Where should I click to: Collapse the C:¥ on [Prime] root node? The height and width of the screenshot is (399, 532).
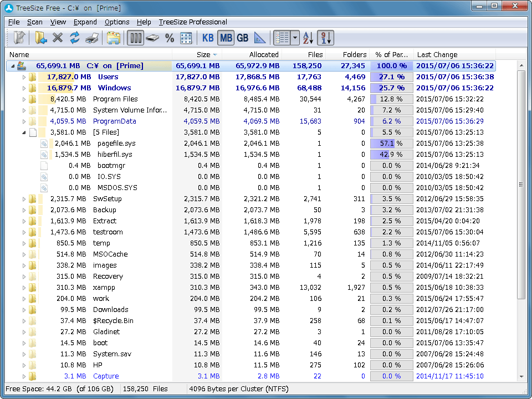[13, 66]
